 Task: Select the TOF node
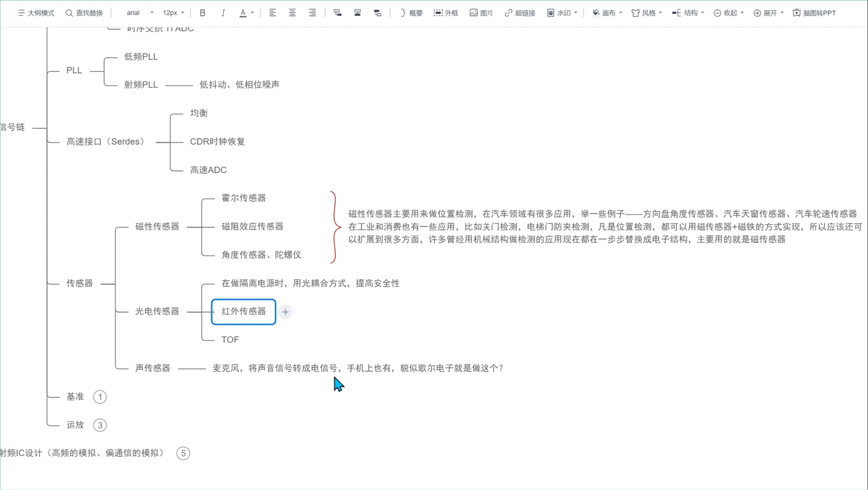click(230, 340)
